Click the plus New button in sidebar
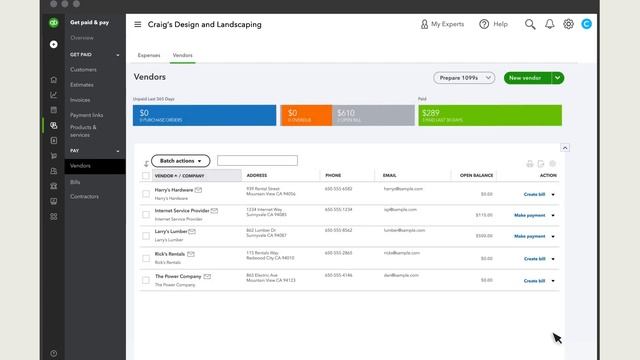The image size is (640, 360). [x=53, y=44]
